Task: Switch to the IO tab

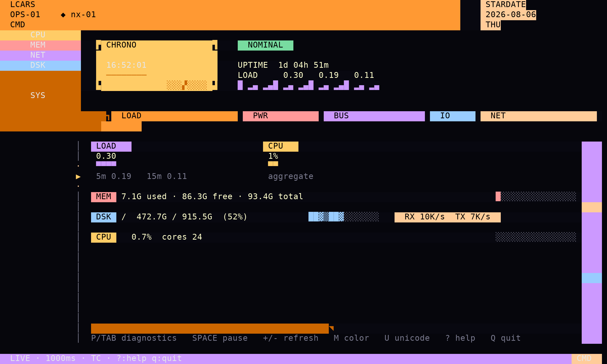Action: pos(453,116)
